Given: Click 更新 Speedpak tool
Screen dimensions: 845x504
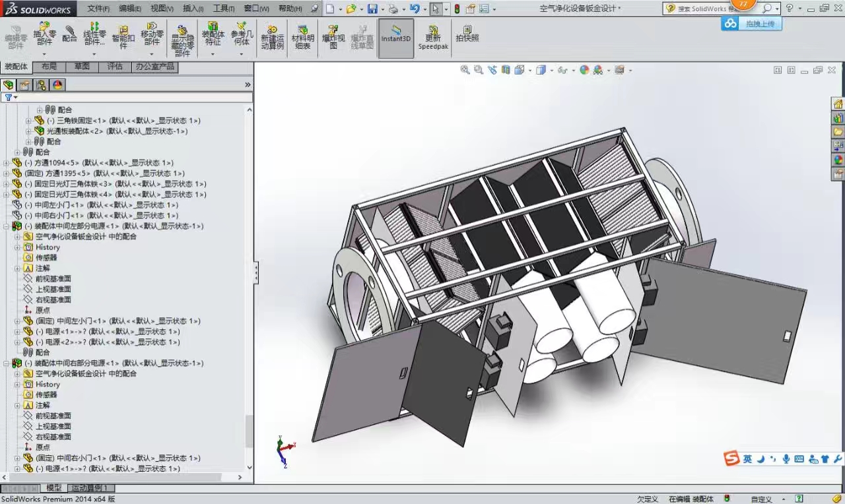Looking at the screenshot, I should coord(433,38).
